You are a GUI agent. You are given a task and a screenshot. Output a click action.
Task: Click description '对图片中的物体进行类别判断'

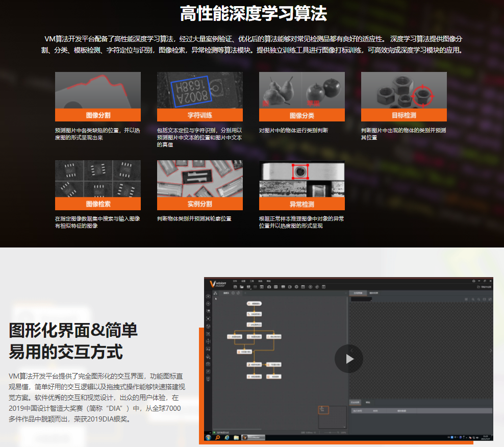[x=293, y=130]
